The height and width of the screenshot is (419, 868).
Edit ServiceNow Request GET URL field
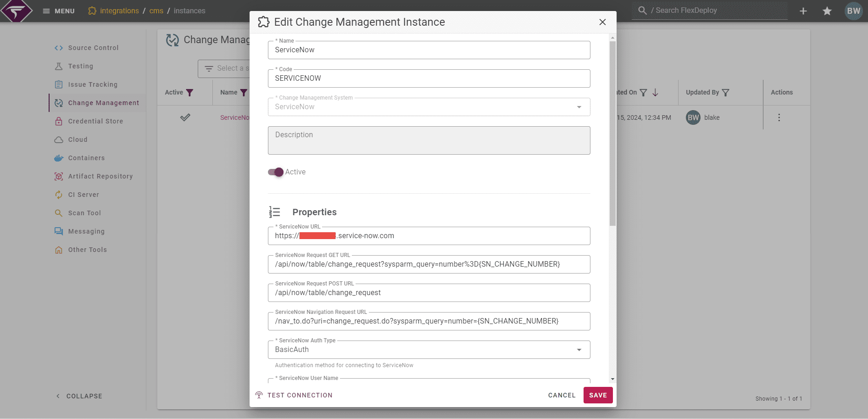(429, 264)
